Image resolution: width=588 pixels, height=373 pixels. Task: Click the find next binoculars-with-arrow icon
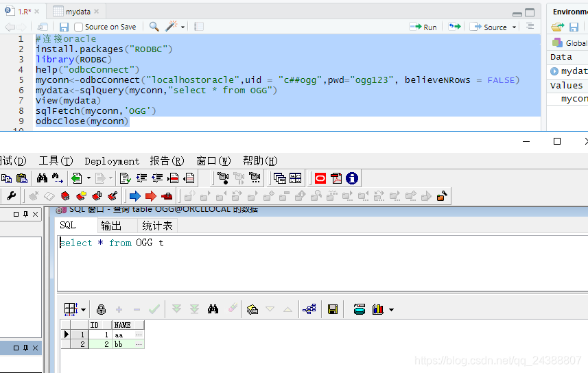[x=58, y=178]
